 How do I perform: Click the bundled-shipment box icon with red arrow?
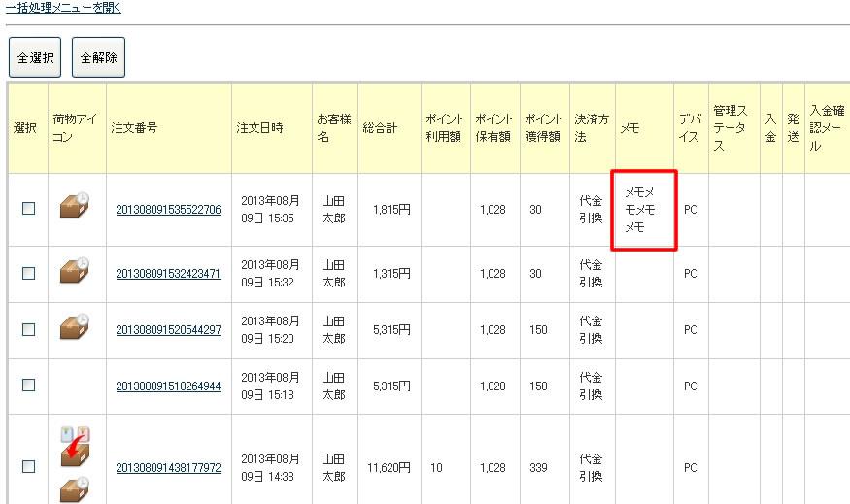pos(75,445)
